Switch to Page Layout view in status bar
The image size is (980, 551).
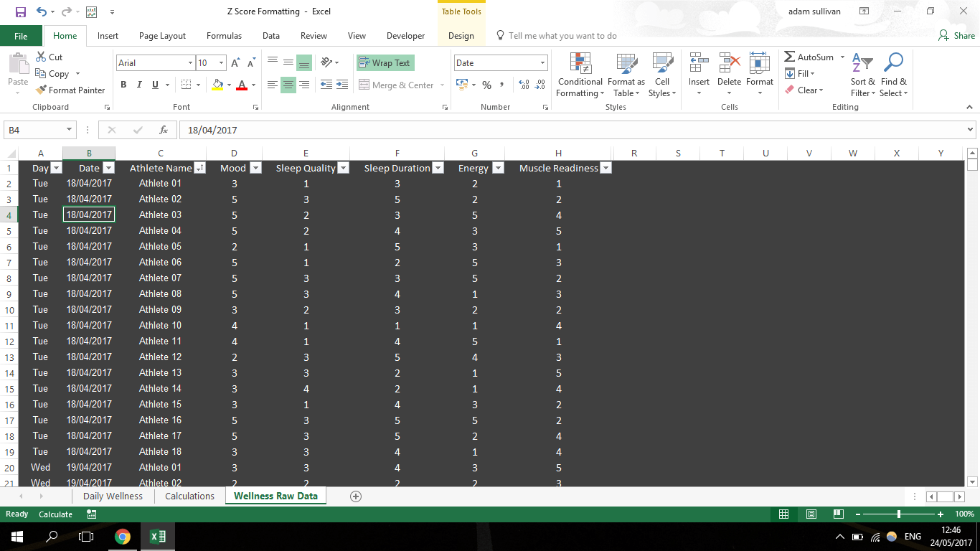811,514
